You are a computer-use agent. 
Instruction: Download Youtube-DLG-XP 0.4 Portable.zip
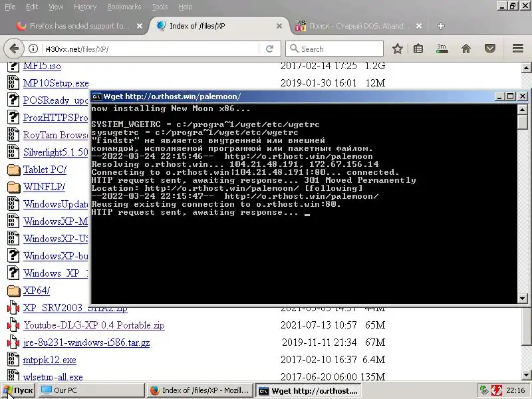[94, 325]
